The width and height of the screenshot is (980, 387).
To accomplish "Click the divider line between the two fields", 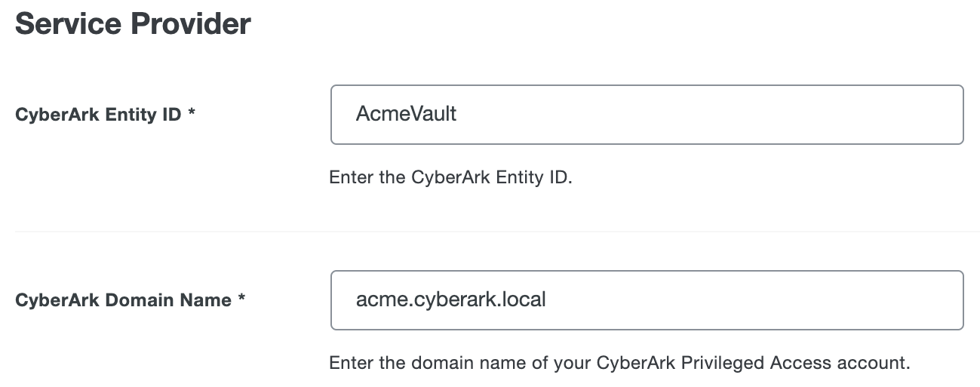I will (490, 232).
